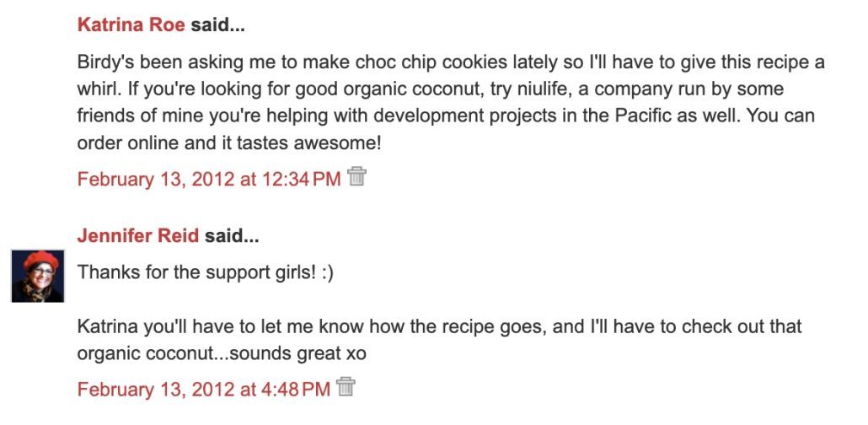The image size is (868, 425).
Task: Click the "said..." text after Jennifer Reid
Action: 231,236
